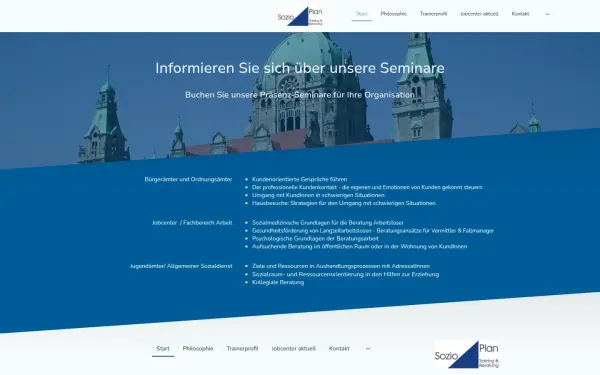The height and width of the screenshot is (375, 600).
Task: Expand the more (...) menu in footer navigation
Action: [x=368, y=349]
